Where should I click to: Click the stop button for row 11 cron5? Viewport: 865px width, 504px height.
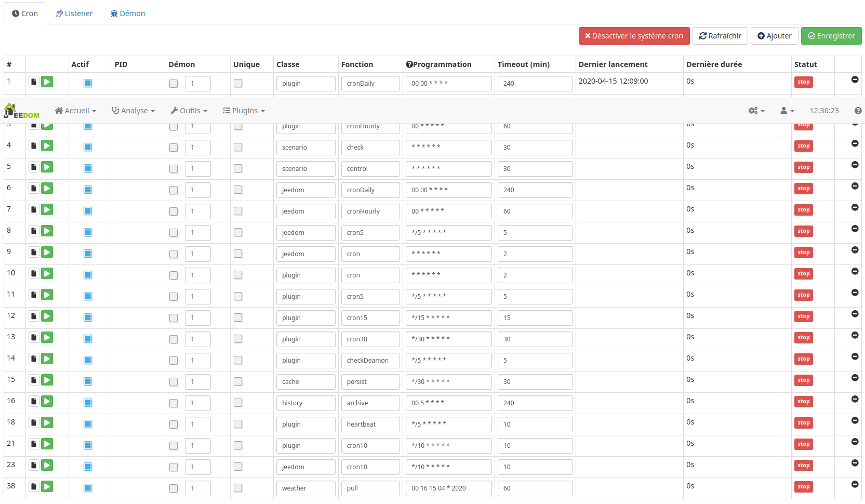coord(803,295)
